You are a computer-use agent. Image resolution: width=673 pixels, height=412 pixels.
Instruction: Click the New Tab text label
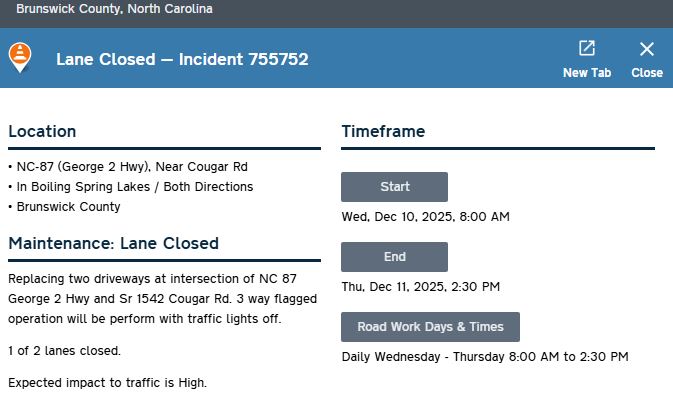click(587, 73)
